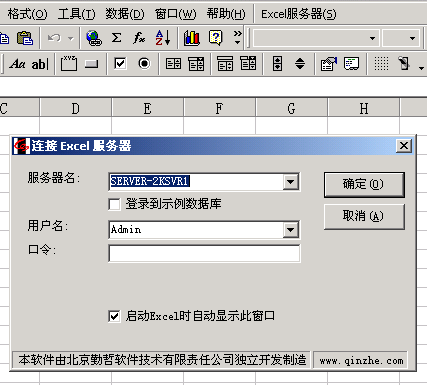The image size is (427, 385).
Task: Select the List Box form control
Action: pyautogui.click(x=173, y=63)
